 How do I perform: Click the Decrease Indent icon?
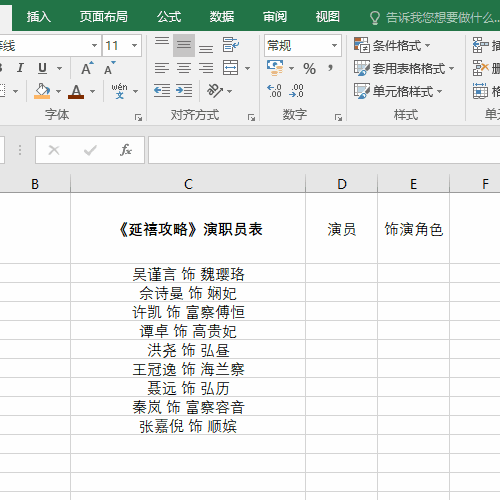coord(162,91)
